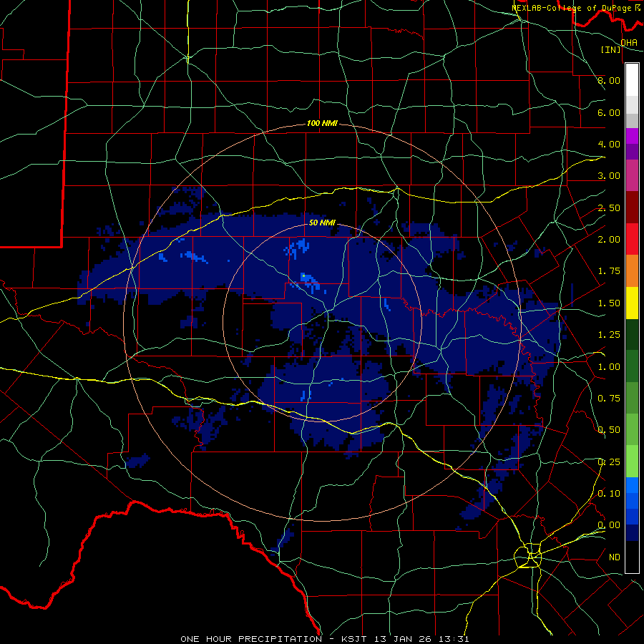Click the orange legend color band

(x=632, y=271)
